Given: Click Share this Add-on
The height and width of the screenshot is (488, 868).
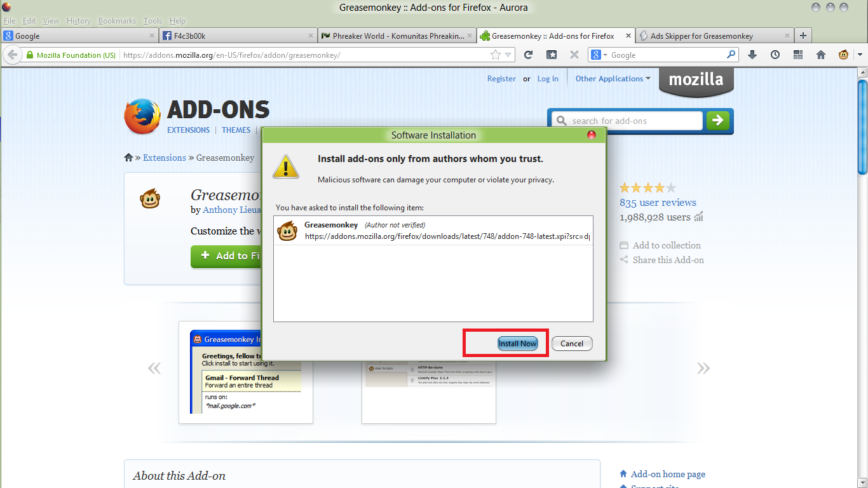Looking at the screenshot, I should pos(661,260).
